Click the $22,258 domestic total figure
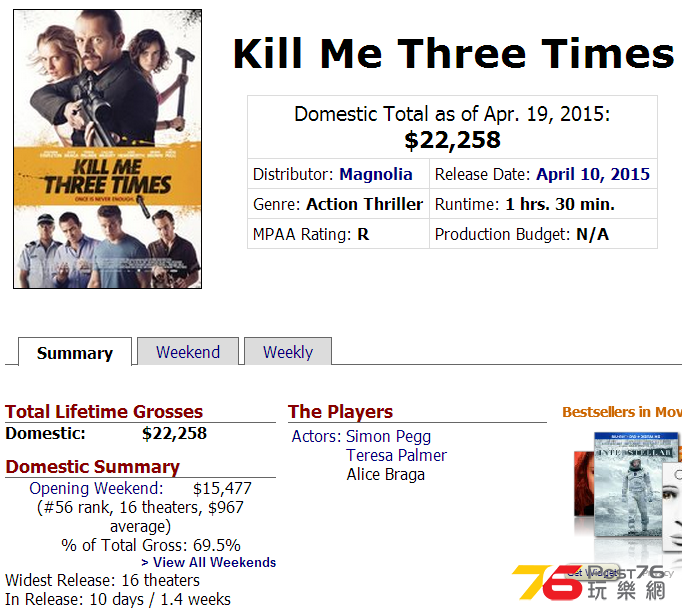 [x=452, y=140]
